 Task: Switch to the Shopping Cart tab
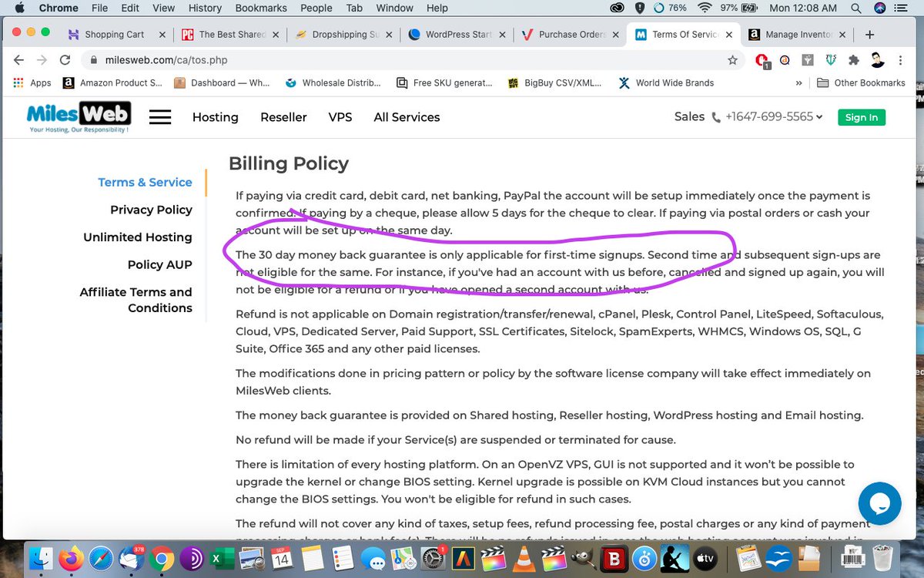click(x=114, y=35)
